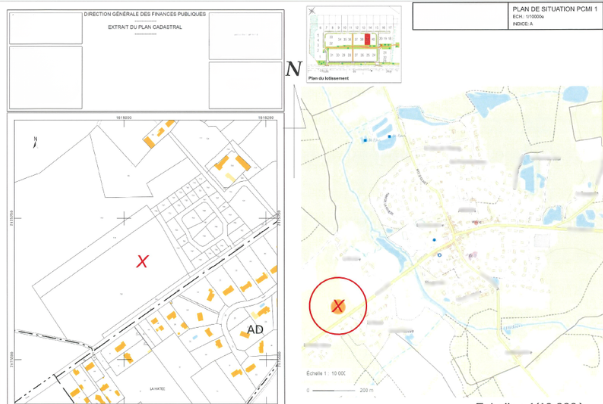This screenshot has height=404, width=603.
Task: Click the 'AD' section label on cadastral map
Action: (255, 329)
